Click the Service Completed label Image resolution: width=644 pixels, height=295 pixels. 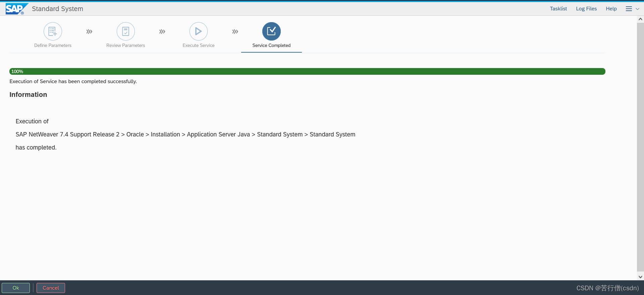(271, 45)
